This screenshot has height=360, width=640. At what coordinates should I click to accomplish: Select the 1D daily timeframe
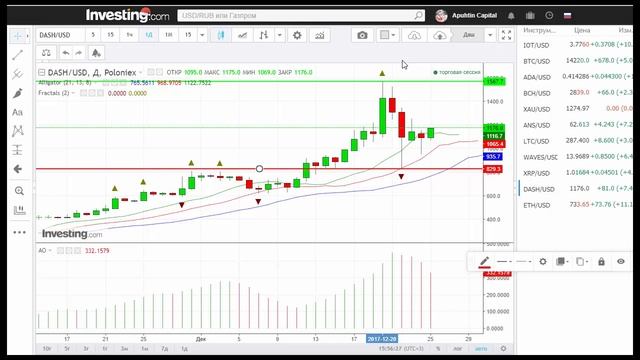pyautogui.click(x=149, y=35)
